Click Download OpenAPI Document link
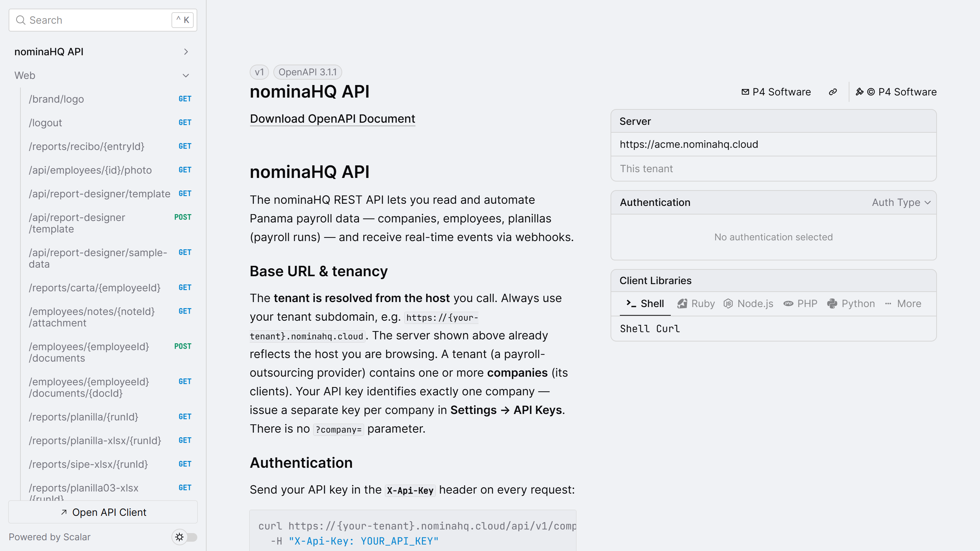Image resolution: width=980 pixels, height=551 pixels. pyautogui.click(x=332, y=119)
